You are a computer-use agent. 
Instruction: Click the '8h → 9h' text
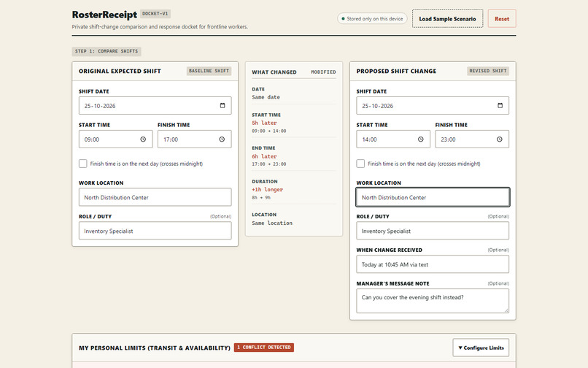[261, 198]
